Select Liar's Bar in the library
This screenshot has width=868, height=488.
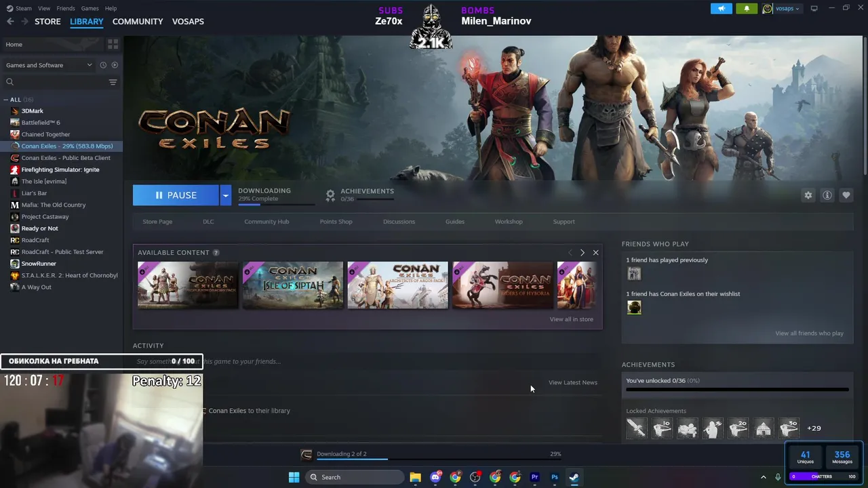coord(34,193)
